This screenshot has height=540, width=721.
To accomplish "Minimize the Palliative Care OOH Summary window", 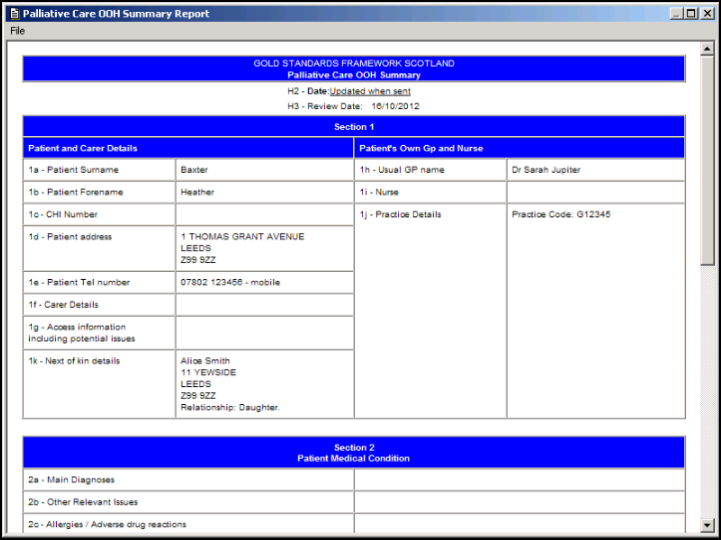I will (677, 13).
